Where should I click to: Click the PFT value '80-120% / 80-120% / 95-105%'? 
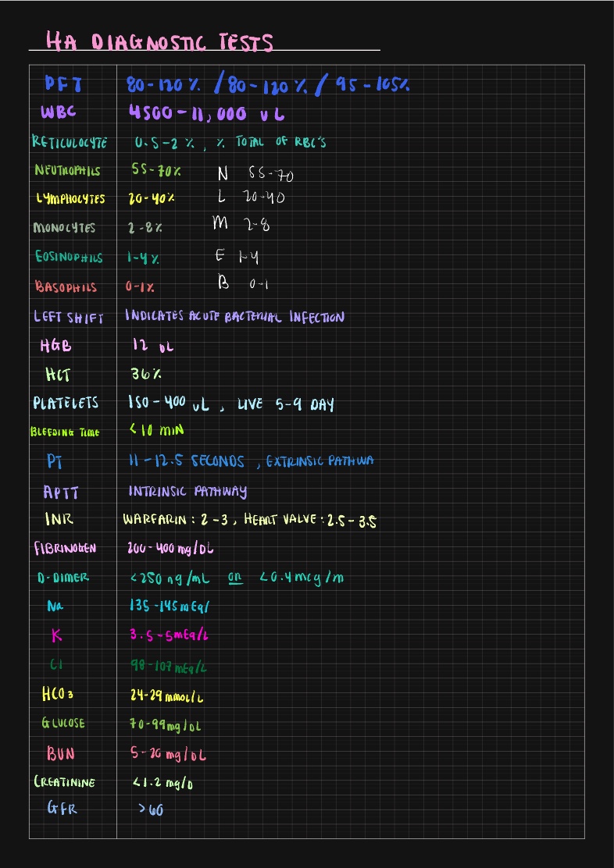coord(268,86)
